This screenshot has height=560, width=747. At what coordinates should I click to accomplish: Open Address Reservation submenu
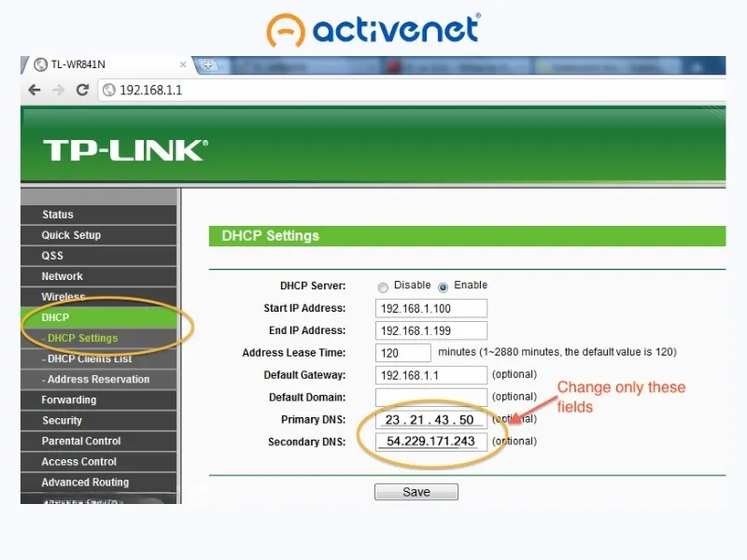(99, 380)
